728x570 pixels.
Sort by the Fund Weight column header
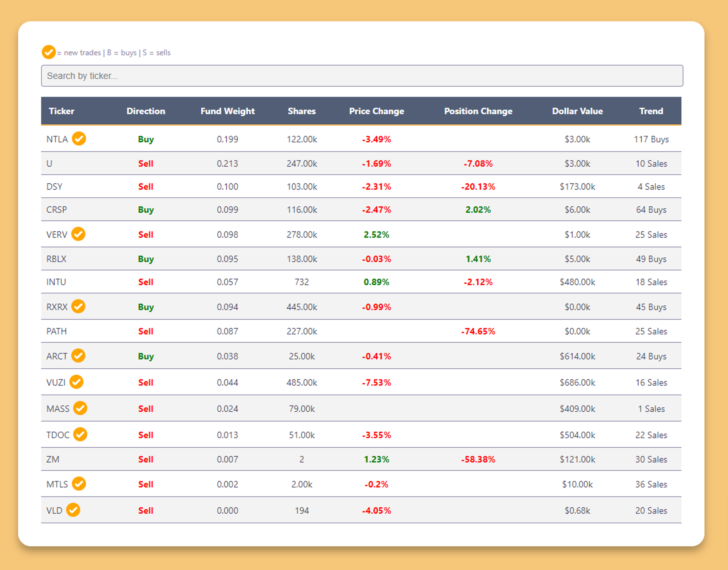coord(227,111)
